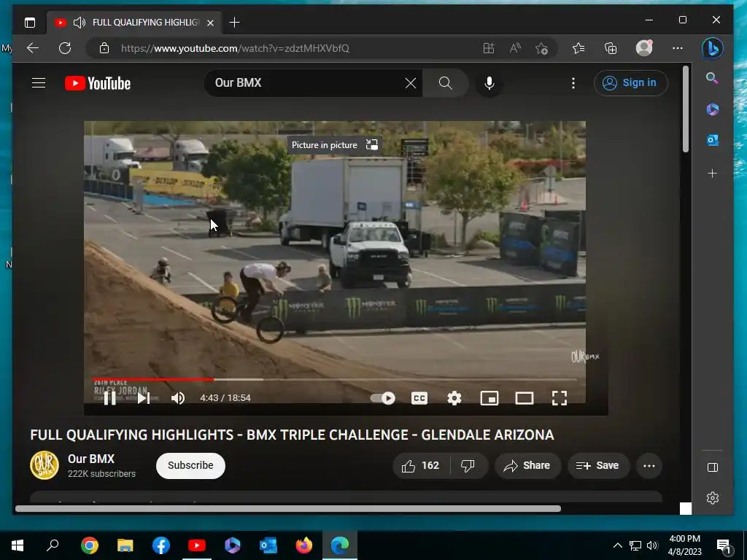The image size is (747, 560).
Task: Launch Chrome from the taskbar
Action: click(x=90, y=545)
